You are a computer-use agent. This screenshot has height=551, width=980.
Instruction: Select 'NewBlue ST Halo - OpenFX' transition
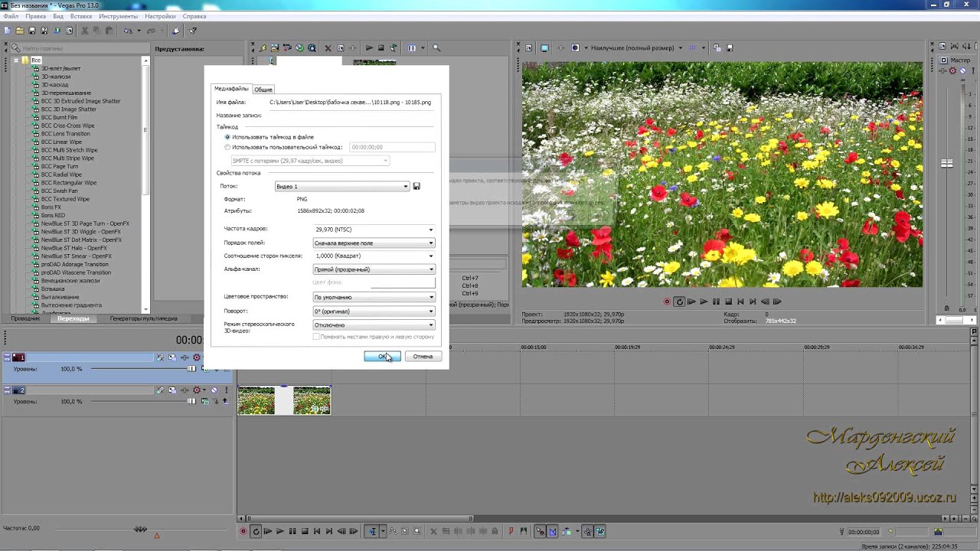pyautogui.click(x=74, y=248)
